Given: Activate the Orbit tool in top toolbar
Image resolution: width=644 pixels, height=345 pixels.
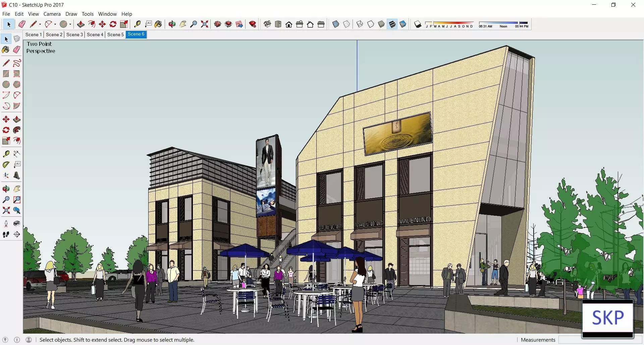Looking at the screenshot, I should (x=172, y=24).
